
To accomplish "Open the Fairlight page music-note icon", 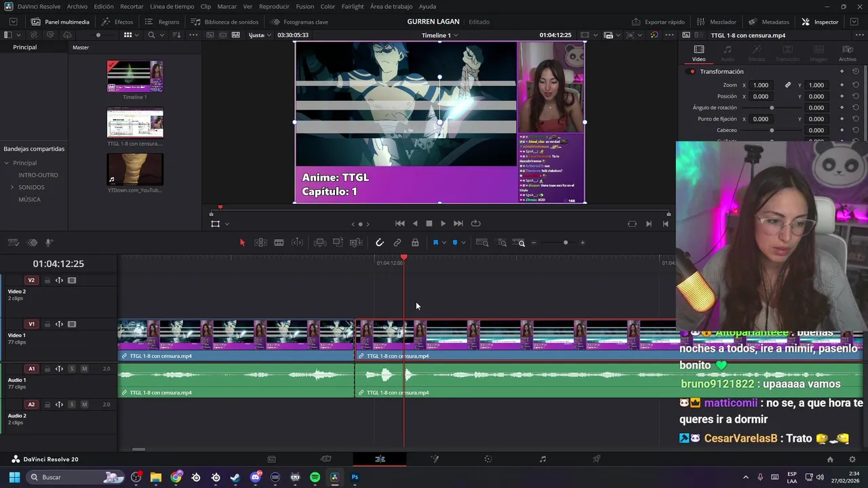I will click(542, 459).
